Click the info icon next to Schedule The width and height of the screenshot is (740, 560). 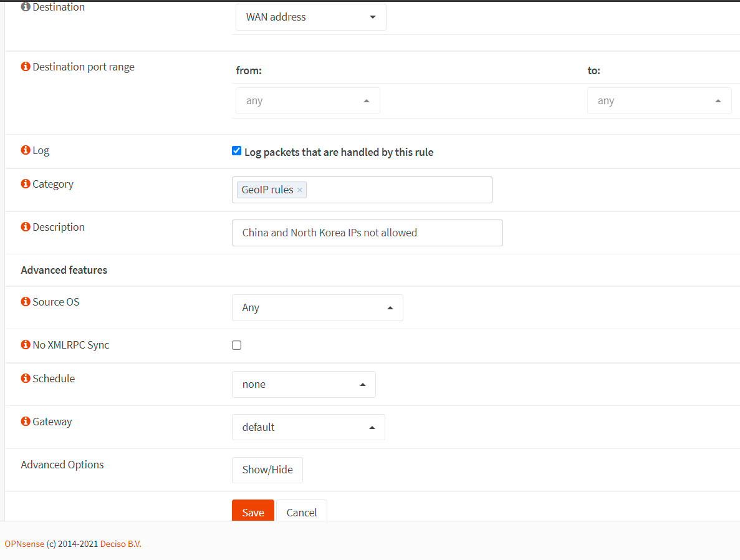click(26, 379)
